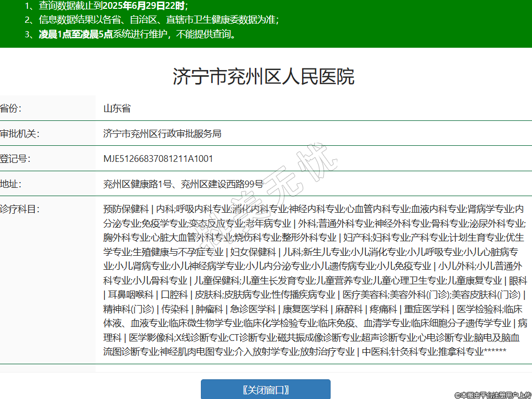
Task: Click the 关闭窗口 button
Action: click(x=265, y=390)
